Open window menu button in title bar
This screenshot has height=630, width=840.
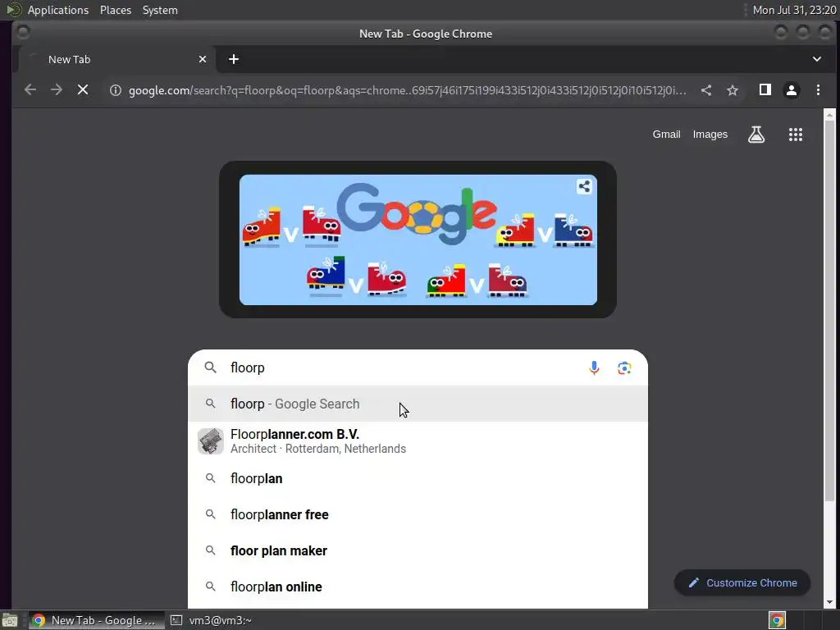[22, 33]
